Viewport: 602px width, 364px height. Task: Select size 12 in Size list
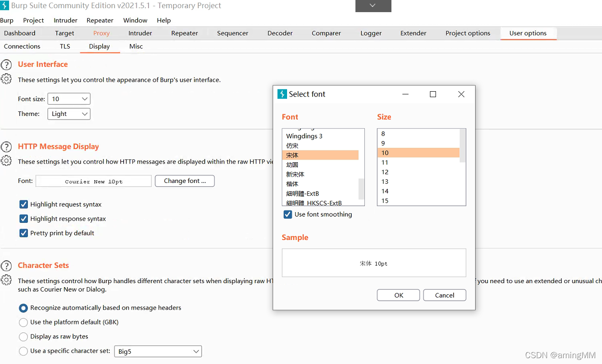coord(418,172)
